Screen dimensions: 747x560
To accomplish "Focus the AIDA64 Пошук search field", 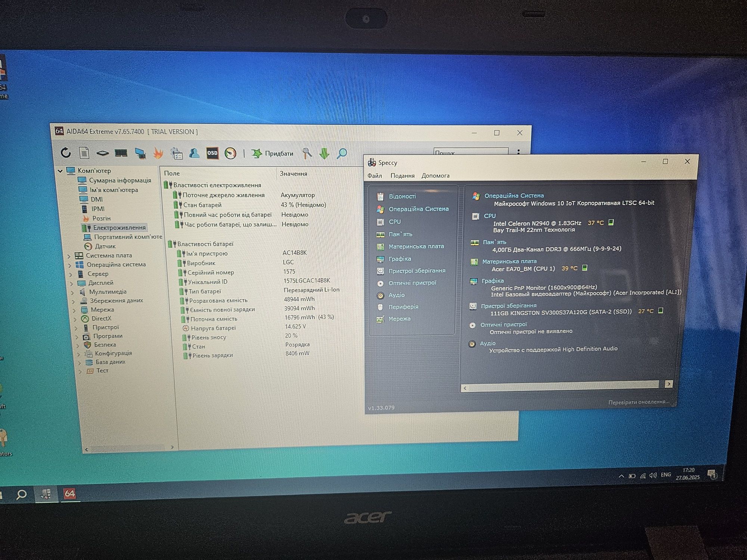I will (x=471, y=151).
